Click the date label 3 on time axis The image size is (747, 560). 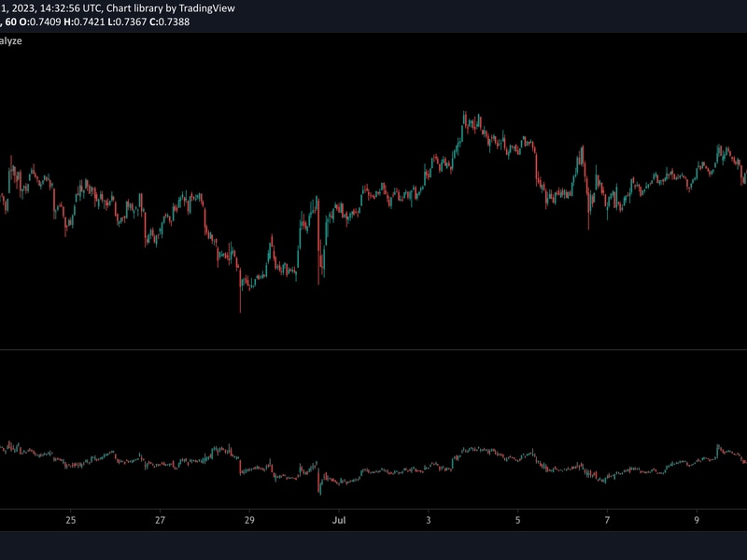[x=429, y=520]
